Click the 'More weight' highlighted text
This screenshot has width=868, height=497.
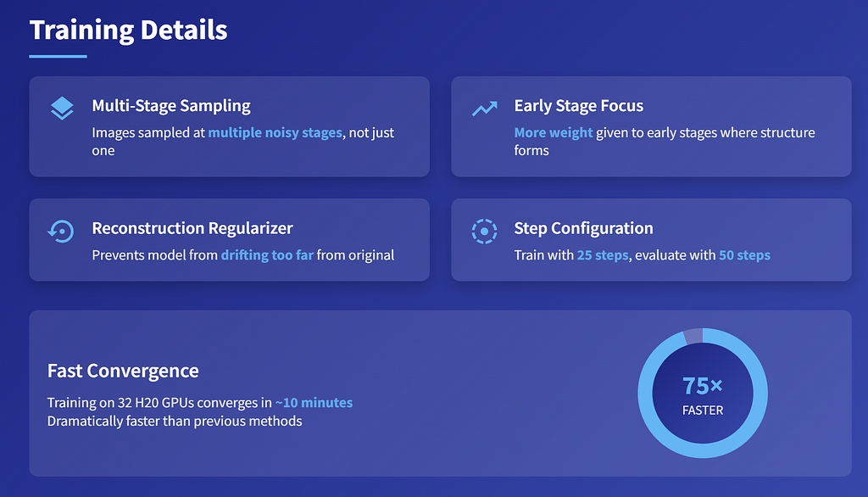[x=553, y=133]
